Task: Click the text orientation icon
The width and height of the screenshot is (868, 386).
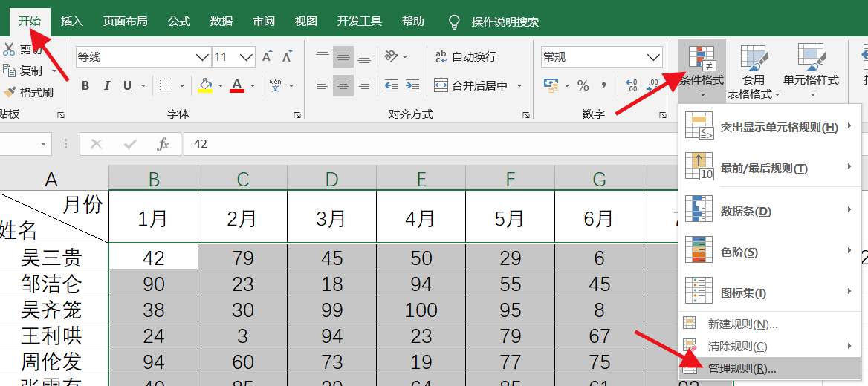Action: (x=392, y=56)
